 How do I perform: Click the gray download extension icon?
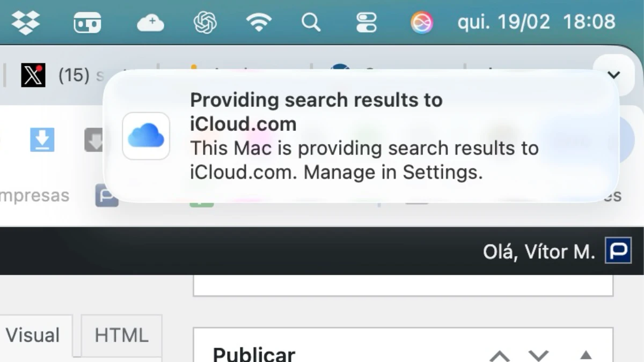[x=93, y=141]
